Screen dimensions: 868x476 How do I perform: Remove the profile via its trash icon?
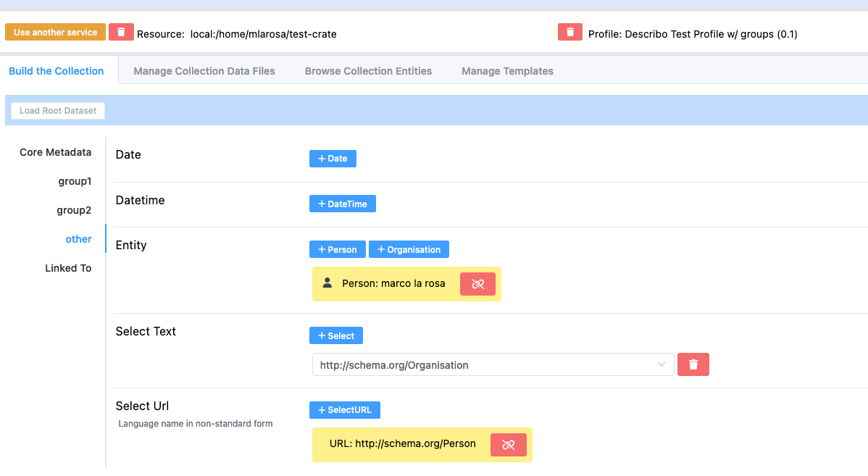pos(570,32)
